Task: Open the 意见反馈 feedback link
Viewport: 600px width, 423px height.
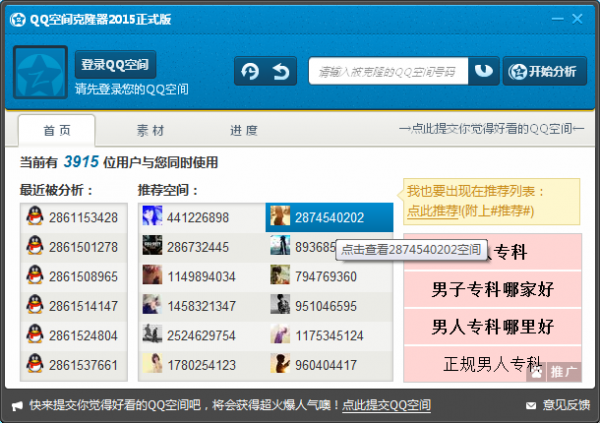Action: tap(566, 405)
